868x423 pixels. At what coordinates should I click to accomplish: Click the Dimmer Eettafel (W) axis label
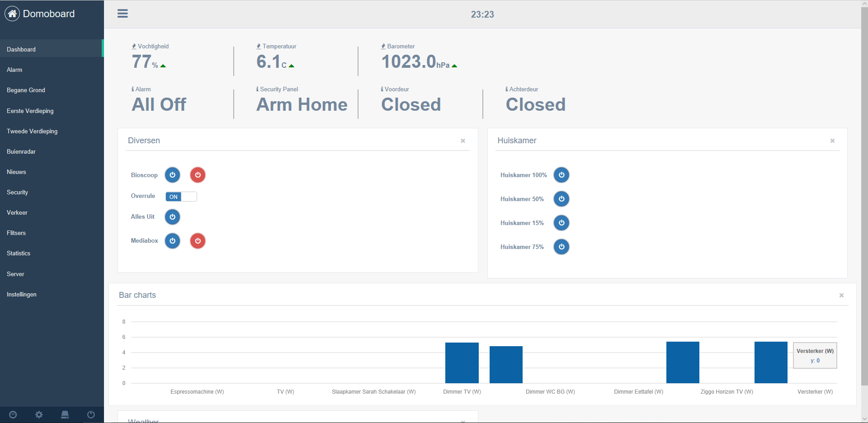[638, 392]
